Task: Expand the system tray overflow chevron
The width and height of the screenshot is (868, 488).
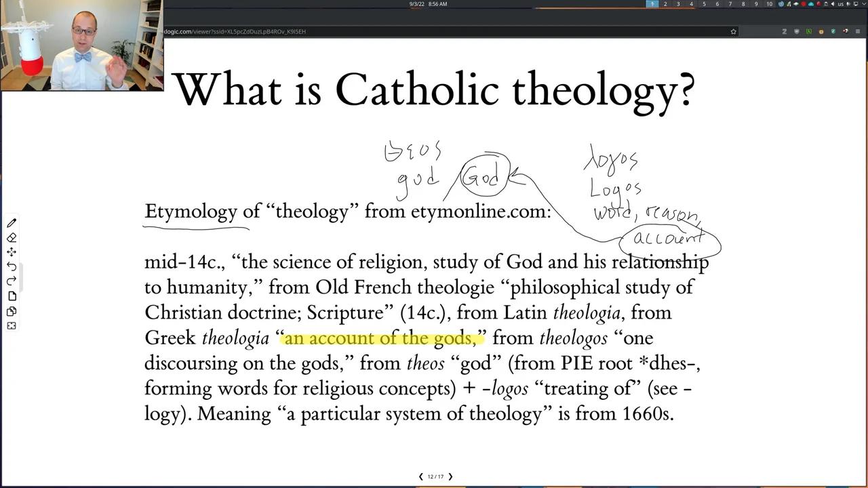Action: coord(865,4)
